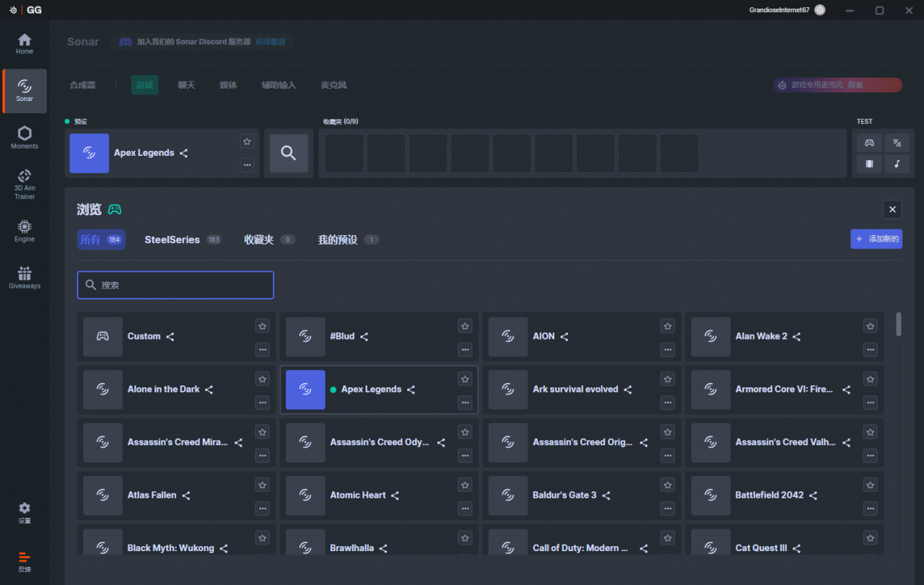
Task: Open more options for AION preset
Action: click(x=668, y=349)
